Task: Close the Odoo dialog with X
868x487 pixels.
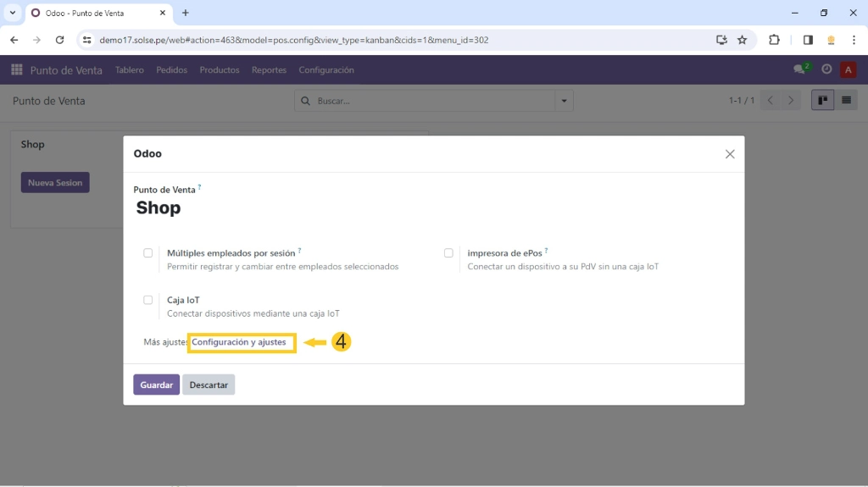Action: tap(729, 154)
